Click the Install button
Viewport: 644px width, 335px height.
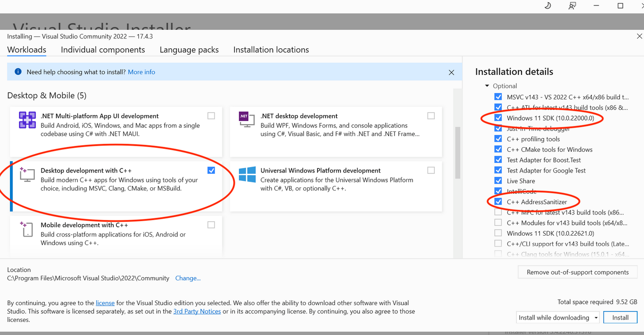click(620, 317)
